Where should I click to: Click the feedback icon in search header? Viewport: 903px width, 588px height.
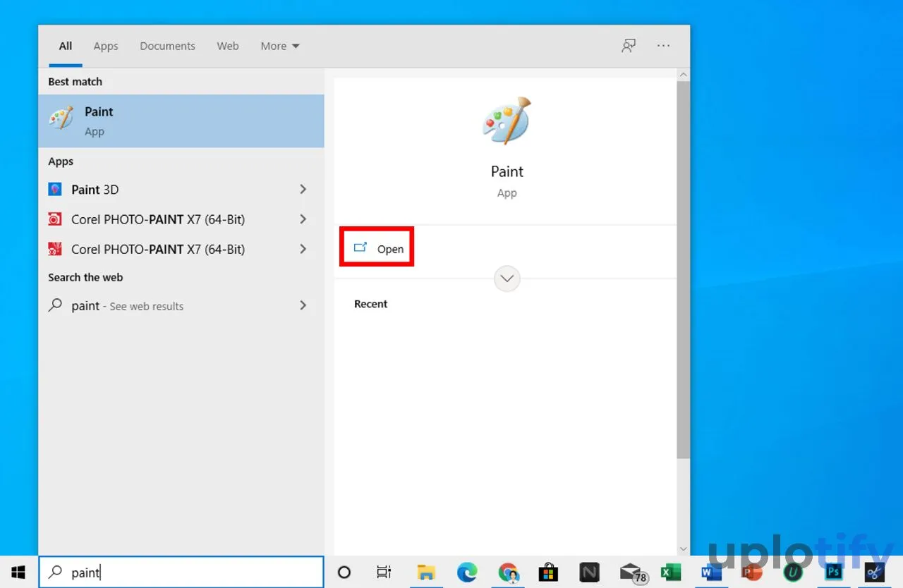(628, 46)
